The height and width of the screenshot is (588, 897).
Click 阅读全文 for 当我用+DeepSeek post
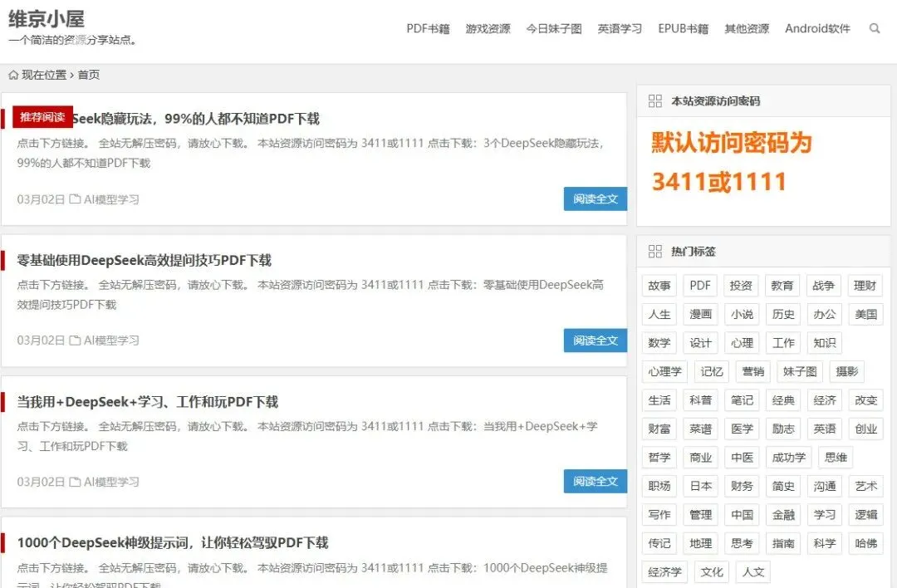[595, 482]
